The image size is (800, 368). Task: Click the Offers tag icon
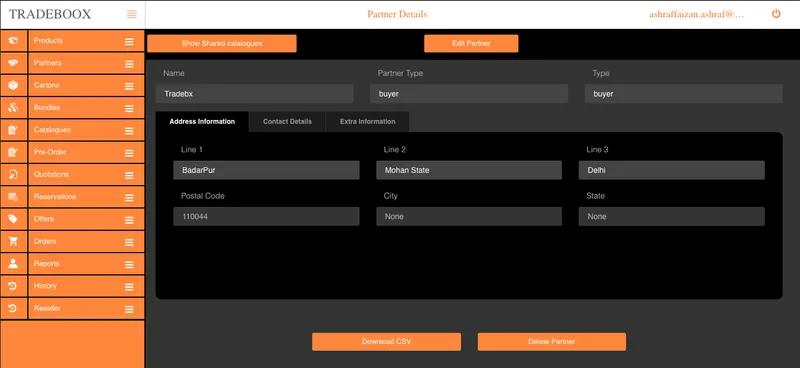click(13, 219)
